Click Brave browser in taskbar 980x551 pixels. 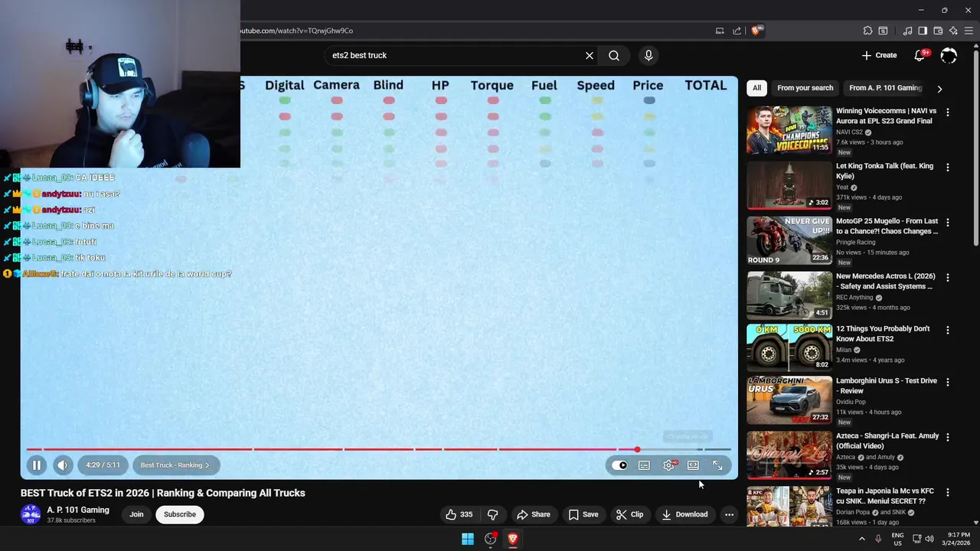tap(513, 539)
